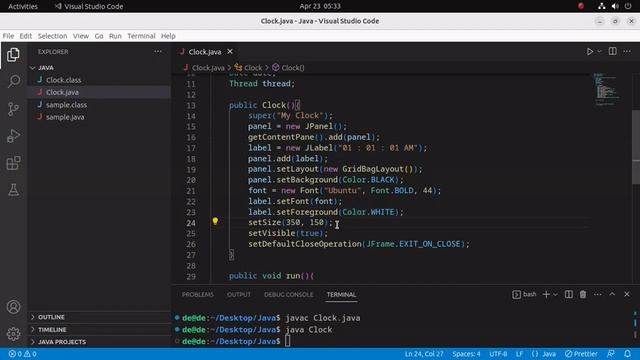Collapse the JAVA folder section
Image resolution: width=640 pixels, height=360 pixels.
[99, 68]
